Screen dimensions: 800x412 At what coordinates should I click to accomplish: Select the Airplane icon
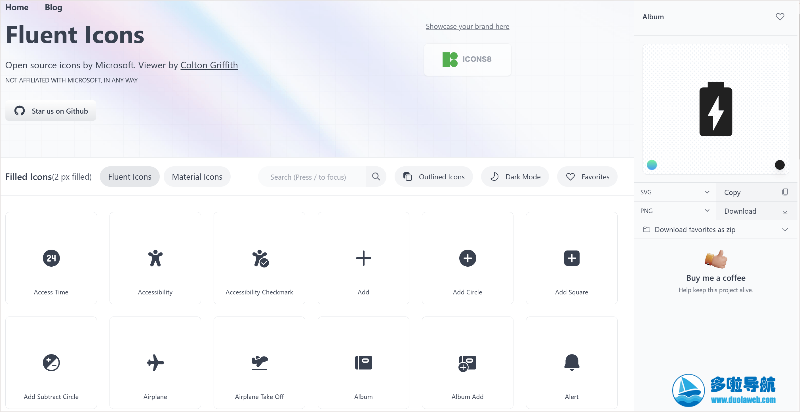click(x=155, y=363)
